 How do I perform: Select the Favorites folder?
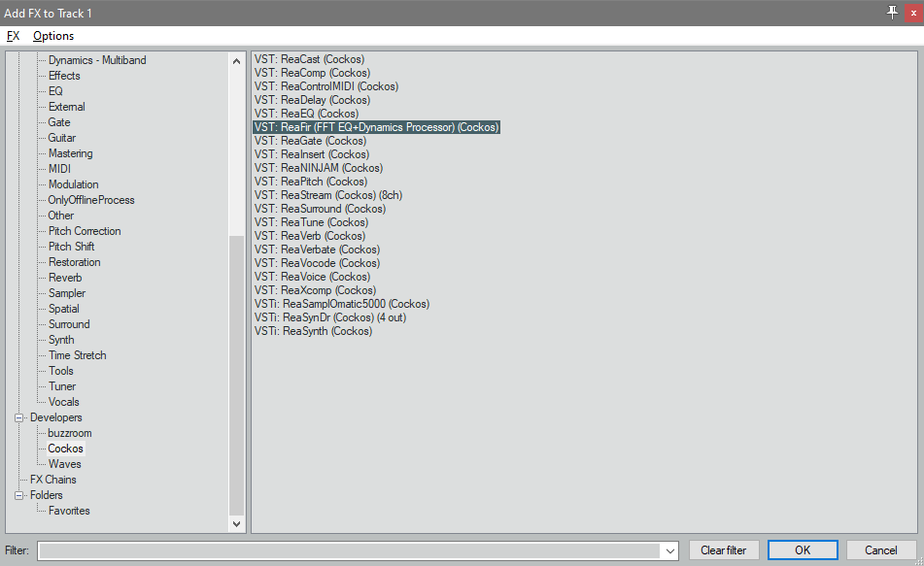point(69,511)
